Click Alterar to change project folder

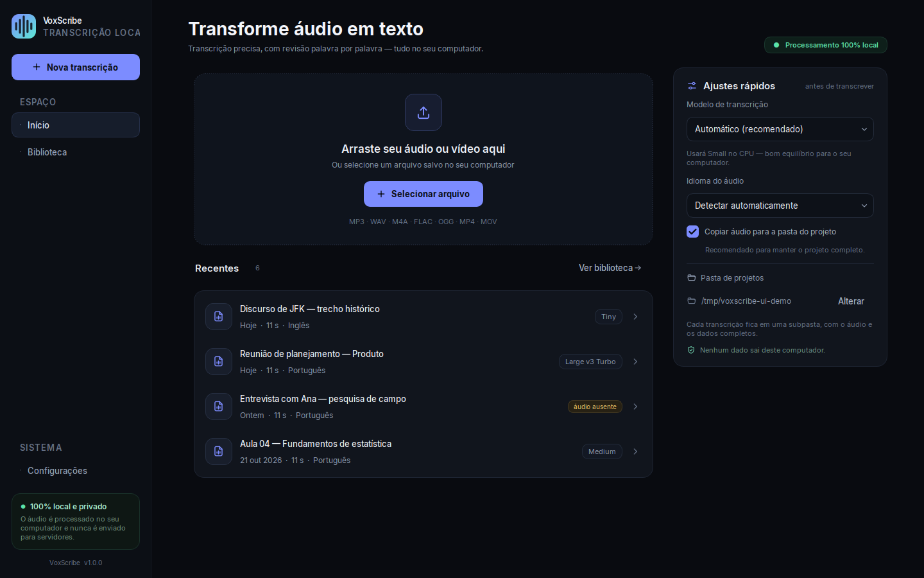(851, 301)
